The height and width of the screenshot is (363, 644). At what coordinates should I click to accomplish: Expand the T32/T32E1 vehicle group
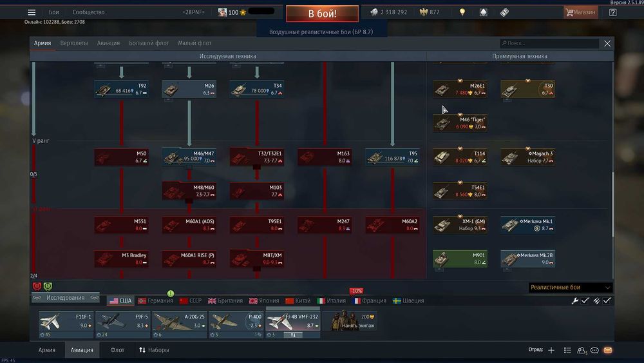point(257,157)
